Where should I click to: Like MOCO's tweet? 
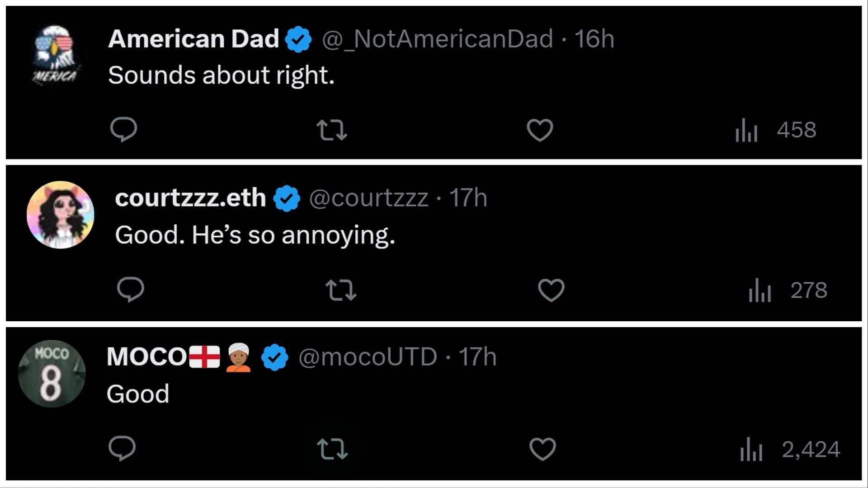[x=542, y=449]
